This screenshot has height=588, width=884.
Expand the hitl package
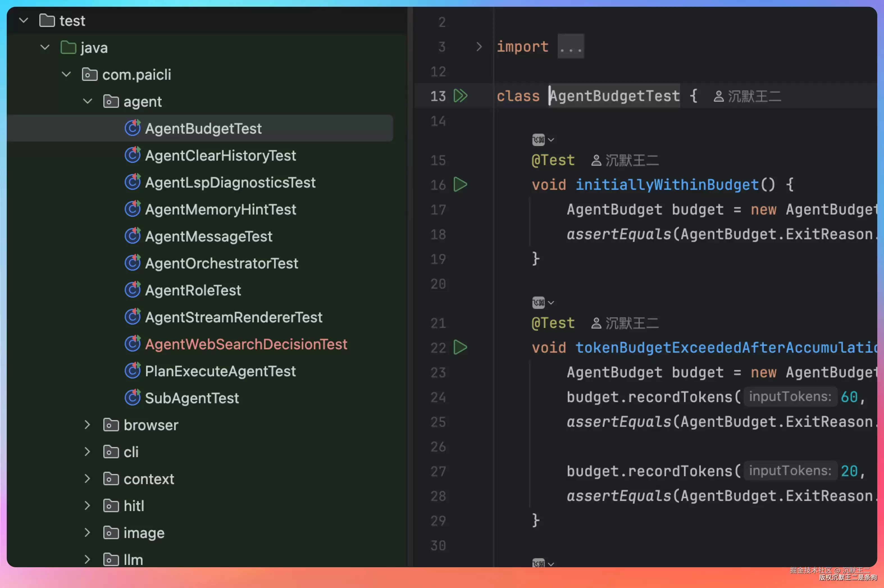(x=87, y=506)
